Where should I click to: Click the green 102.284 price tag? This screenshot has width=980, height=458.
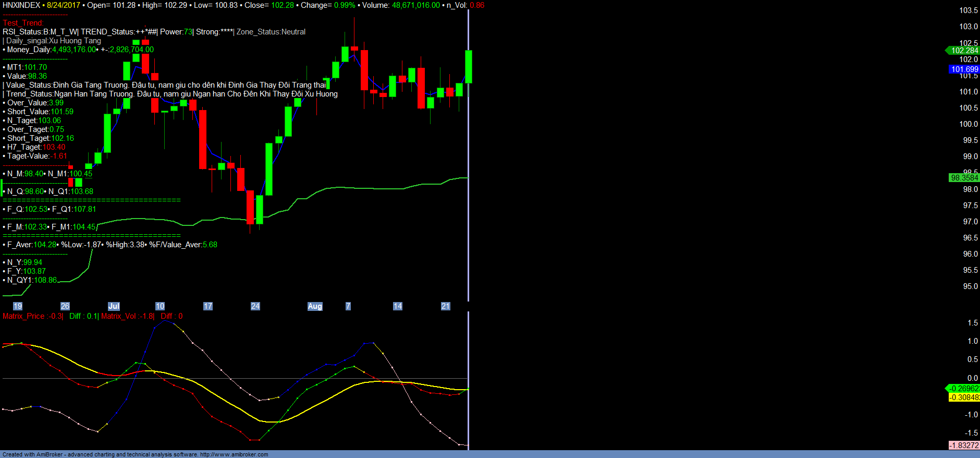click(x=964, y=51)
